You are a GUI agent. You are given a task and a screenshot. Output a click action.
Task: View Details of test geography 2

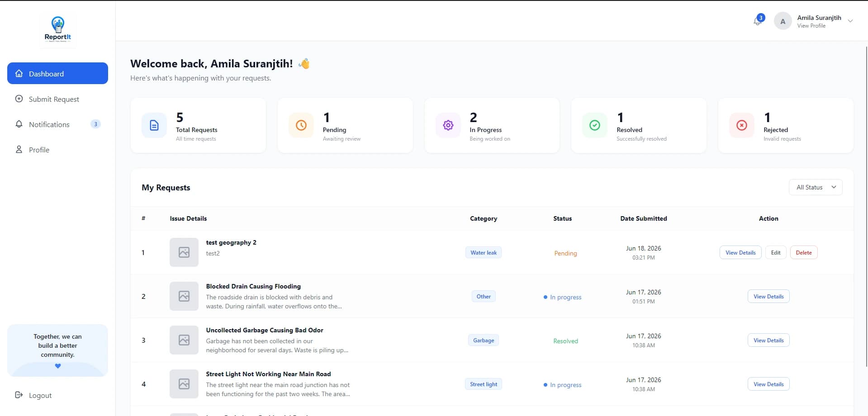coord(740,252)
